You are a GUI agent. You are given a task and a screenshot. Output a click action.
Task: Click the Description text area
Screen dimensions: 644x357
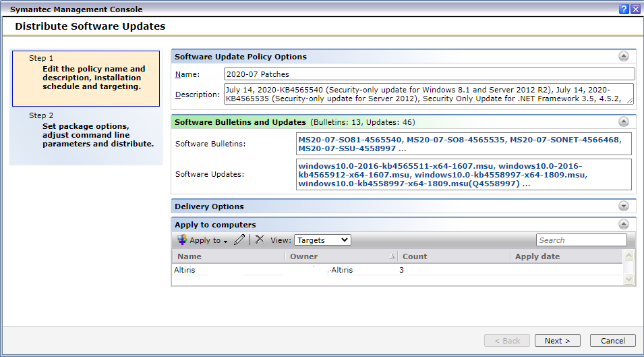(x=429, y=94)
